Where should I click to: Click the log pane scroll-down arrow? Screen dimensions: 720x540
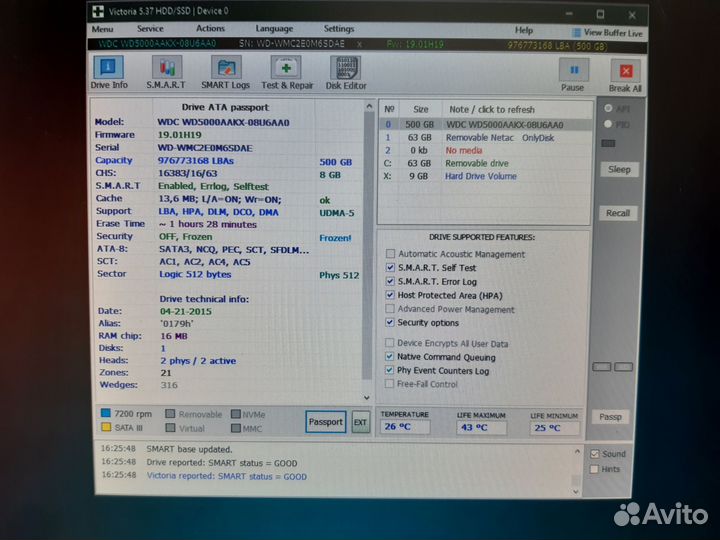pyautogui.click(x=576, y=492)
